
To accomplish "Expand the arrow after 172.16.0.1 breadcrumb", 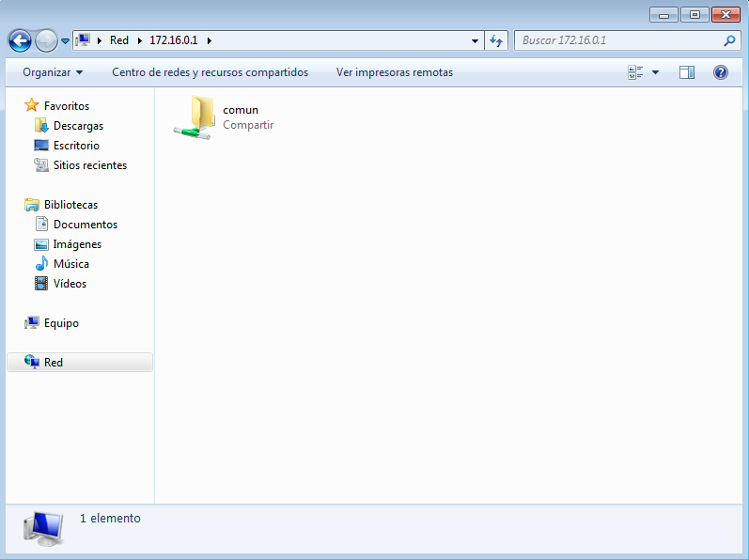I will pos(210,40).
